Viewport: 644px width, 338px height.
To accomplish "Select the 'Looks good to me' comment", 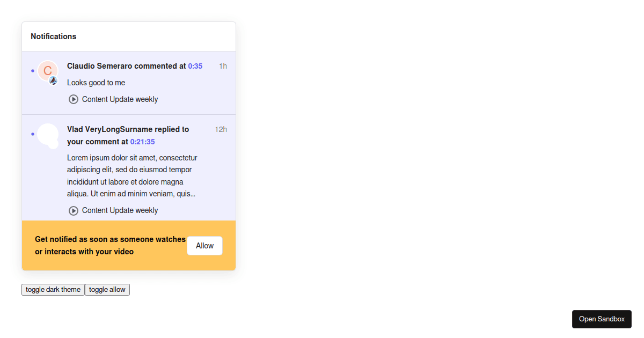I will click(96, 83).
